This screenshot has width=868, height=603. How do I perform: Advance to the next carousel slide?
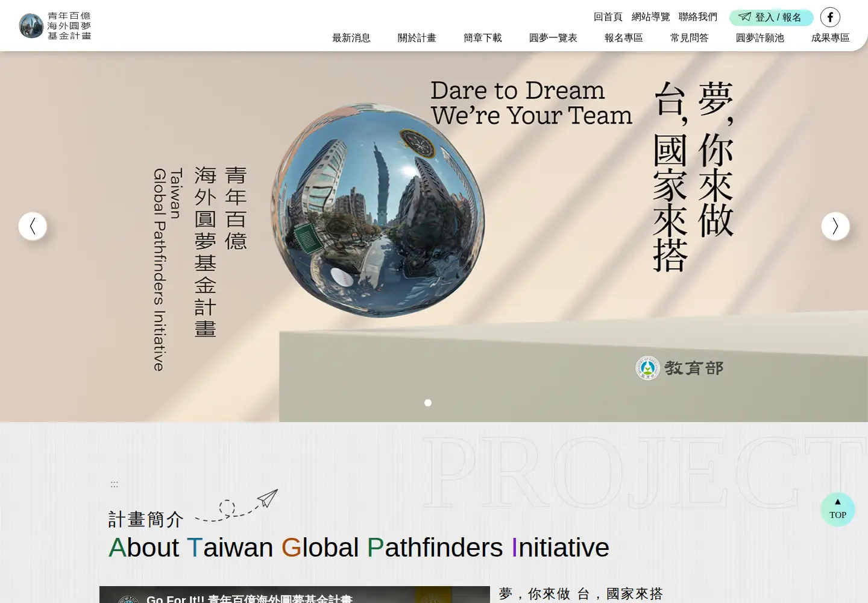click(835, 226)
